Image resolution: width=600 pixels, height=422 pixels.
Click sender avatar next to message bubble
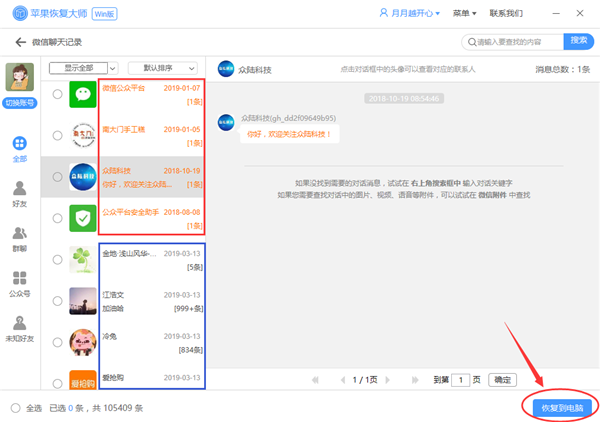coord(226,122)
